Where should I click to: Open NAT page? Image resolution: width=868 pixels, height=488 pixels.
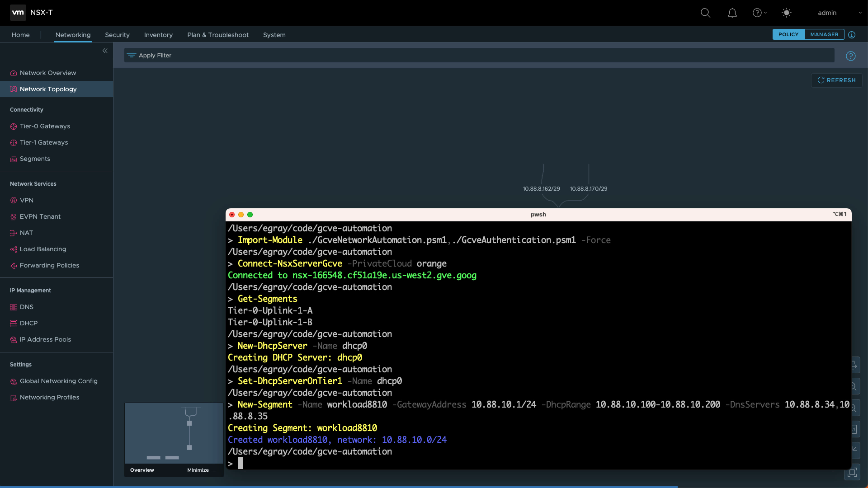click(x=26, y=233)
